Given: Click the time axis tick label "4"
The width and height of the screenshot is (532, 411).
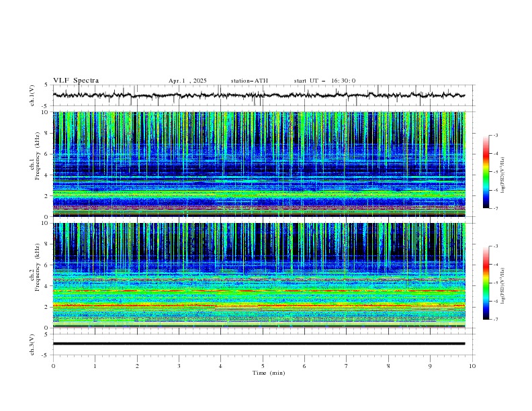Looking at the screenshot, I should tap(220, 366).
